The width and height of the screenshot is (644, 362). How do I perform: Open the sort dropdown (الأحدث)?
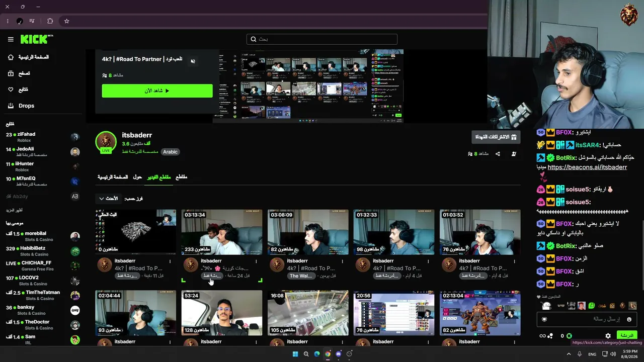(109, 199)
